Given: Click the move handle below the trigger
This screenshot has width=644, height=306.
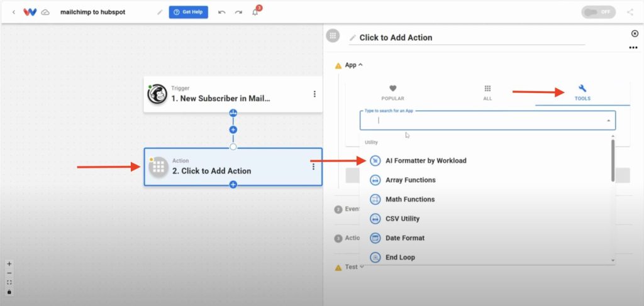Looking at the screenshot, I should 233,113.
